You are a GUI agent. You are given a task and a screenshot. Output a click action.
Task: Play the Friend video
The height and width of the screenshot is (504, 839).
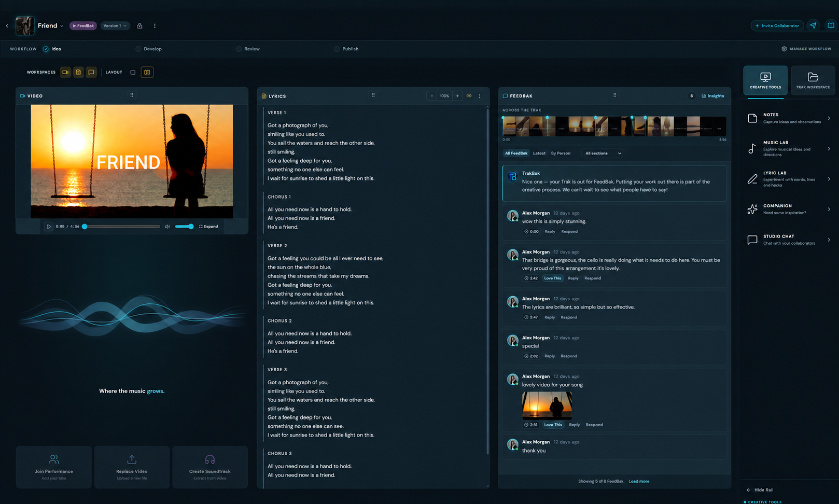pyautogui.click(x=49, y=227)
